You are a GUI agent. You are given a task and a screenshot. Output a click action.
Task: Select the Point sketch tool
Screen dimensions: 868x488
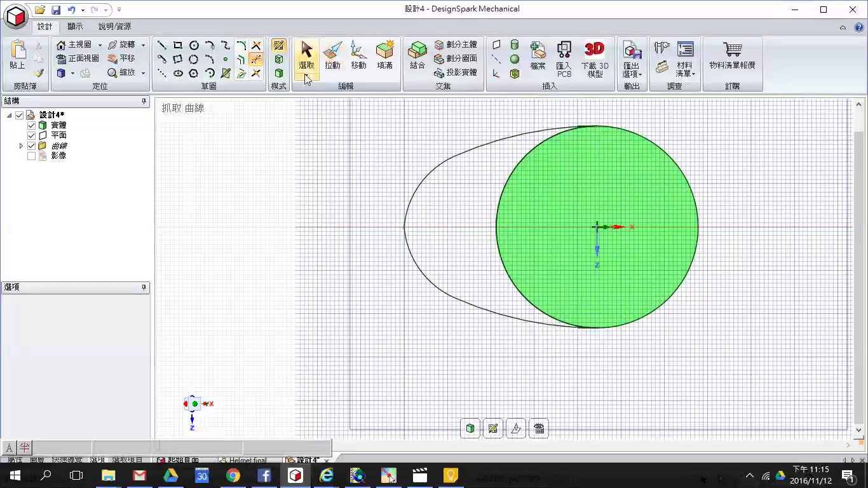click(226, 59)
